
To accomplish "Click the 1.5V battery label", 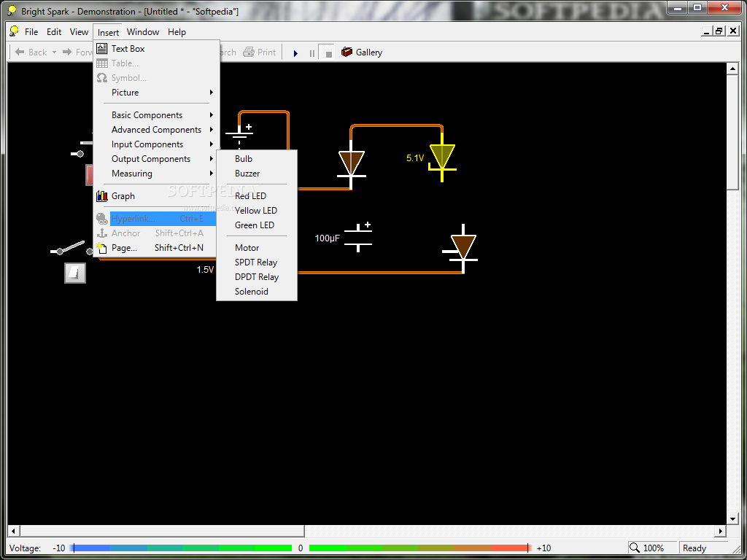I will tap(205, 270).
